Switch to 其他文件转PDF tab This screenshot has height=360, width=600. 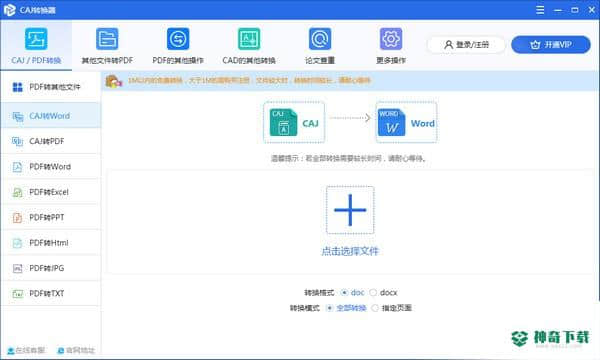pyautogui.click(x=107, y=46)
